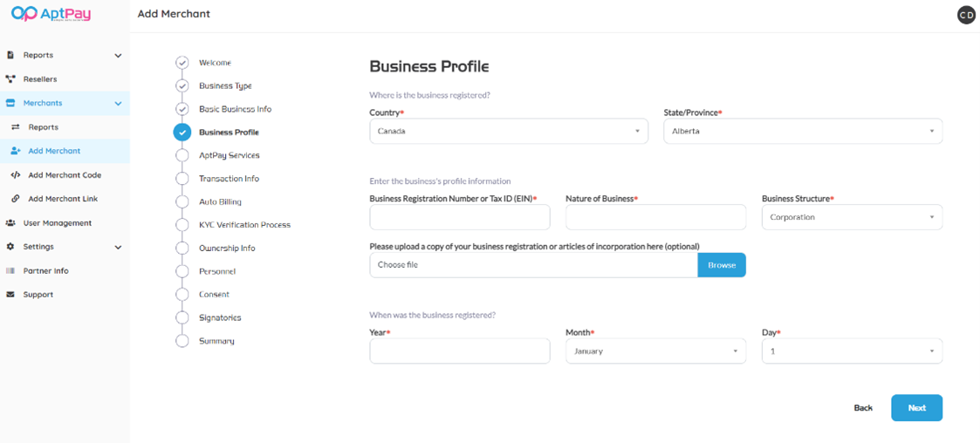Open Partner Info in the sidebar
The width and height of the screenshot is (980, 443).
(x=45, y=271)
